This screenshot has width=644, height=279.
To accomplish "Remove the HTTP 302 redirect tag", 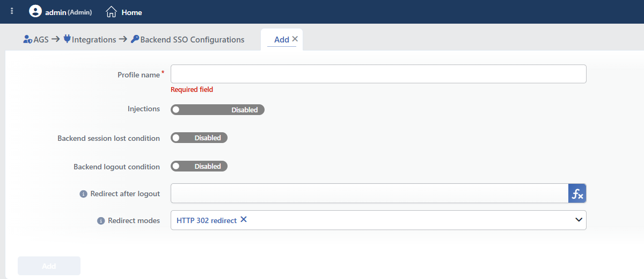I will click(x=244, y=220).
